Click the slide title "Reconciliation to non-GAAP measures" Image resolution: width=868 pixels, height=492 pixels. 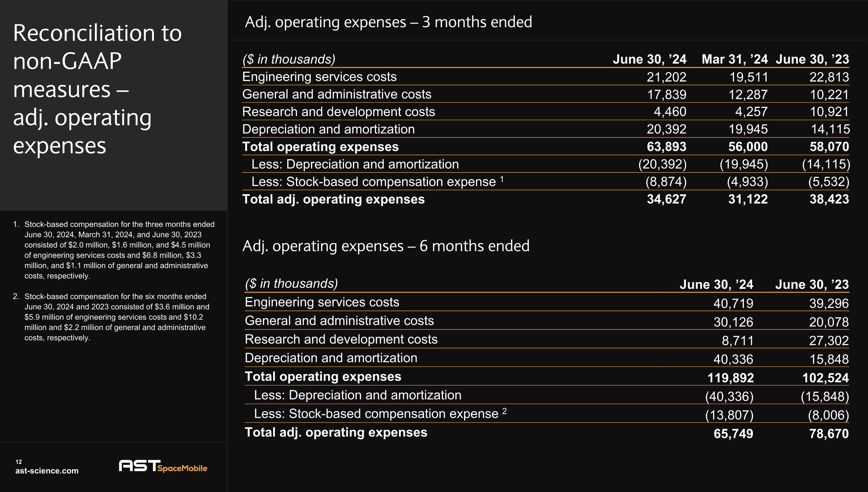coord(97,89)
